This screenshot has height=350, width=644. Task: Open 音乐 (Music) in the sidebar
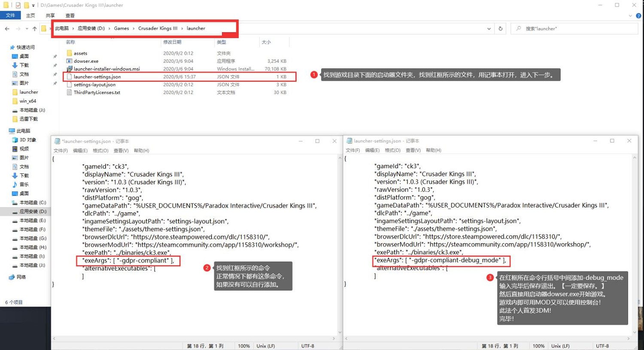point(24,184)
